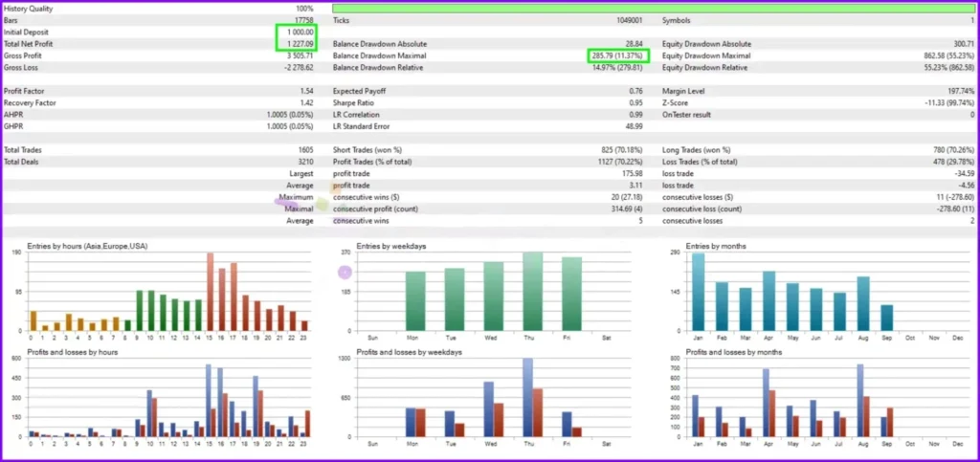Image resolution: width=980 pixels, height=462 pixels.
Task: Click the Profits and losses by hours title
Action: [x=81, y=354]
